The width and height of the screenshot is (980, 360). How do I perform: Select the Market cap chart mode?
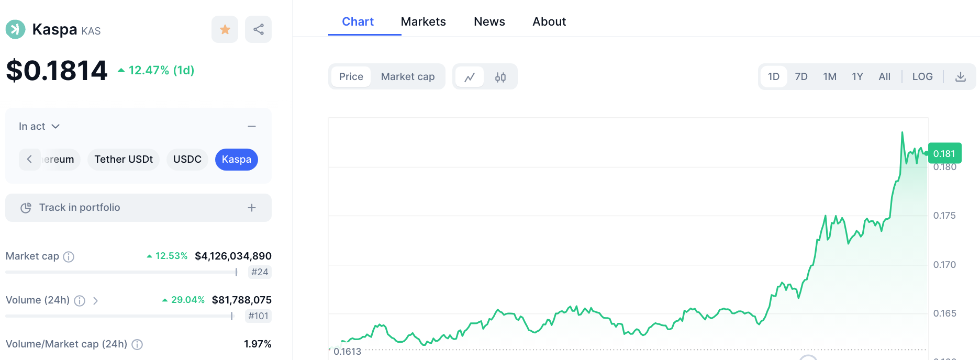(408, 77)
